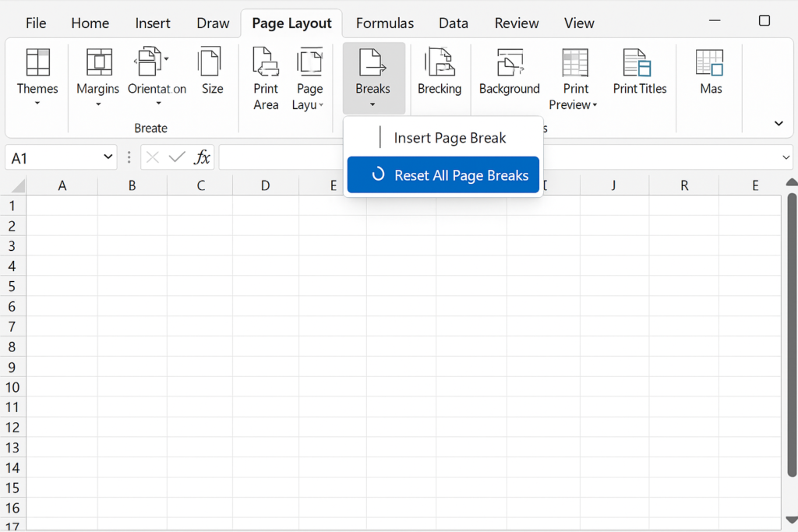
Task: Click the Print Preview dropdown arrow
Action: coord(595,105)
